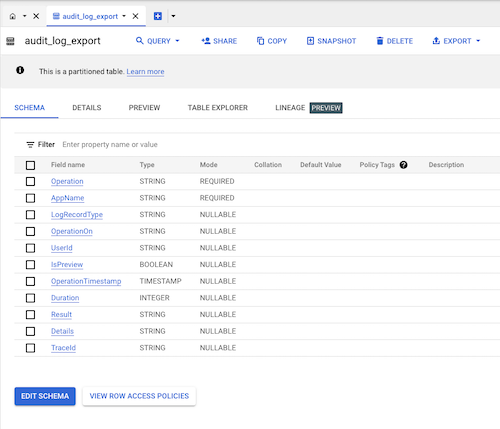
Task: Open the OperationTimestamp field link
Action: click(86, 281)
